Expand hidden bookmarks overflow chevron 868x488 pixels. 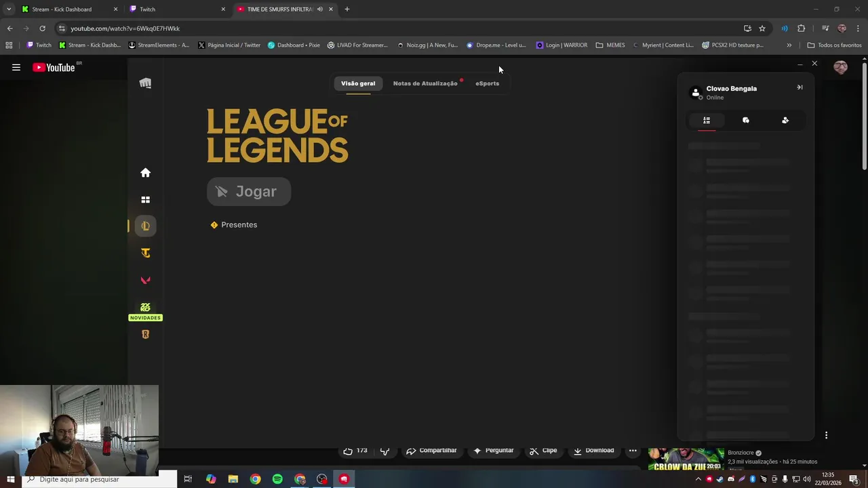point(789,45)
